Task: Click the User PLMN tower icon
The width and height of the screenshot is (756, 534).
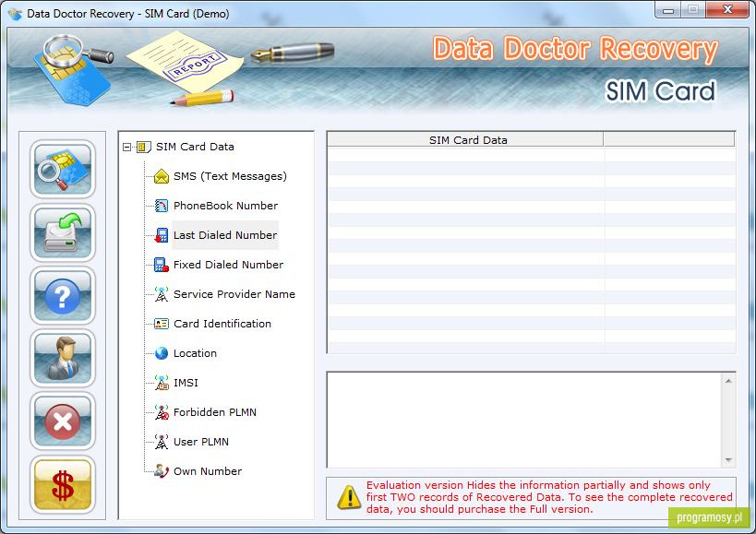Action: coord(162,442)
